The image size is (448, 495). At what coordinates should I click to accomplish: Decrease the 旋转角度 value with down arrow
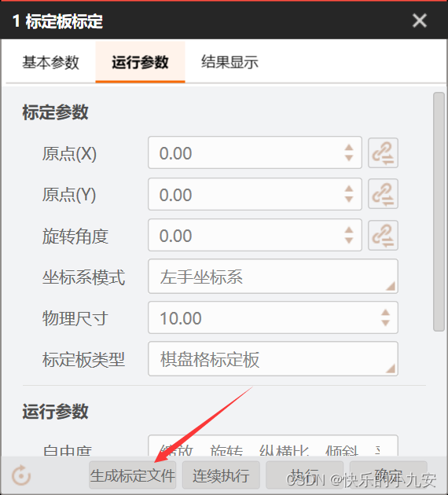(x=349, y=240)
